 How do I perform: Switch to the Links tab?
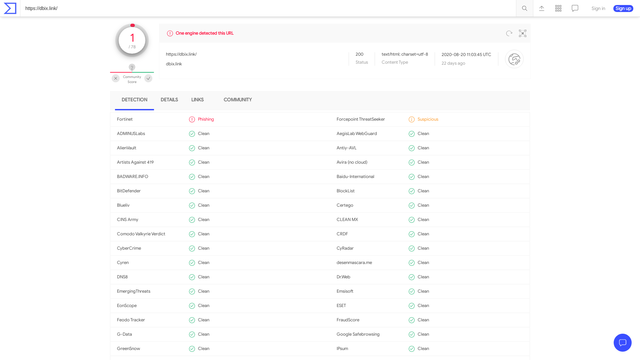198,100
